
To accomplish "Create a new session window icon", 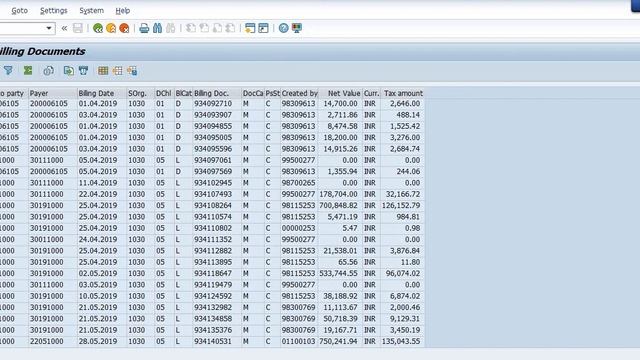I will [250, 28].
